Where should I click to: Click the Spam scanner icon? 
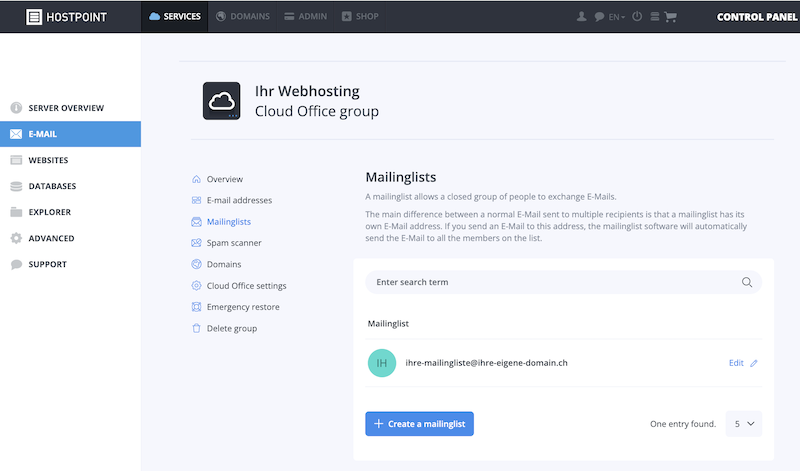(x=196, y=243)
